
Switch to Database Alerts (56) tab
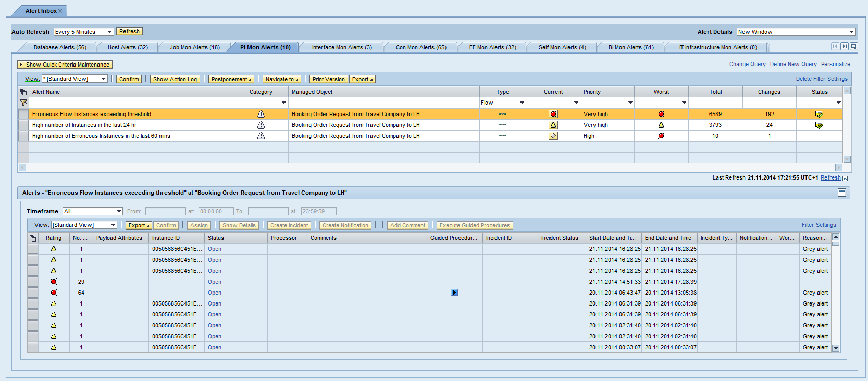(60, 47)
